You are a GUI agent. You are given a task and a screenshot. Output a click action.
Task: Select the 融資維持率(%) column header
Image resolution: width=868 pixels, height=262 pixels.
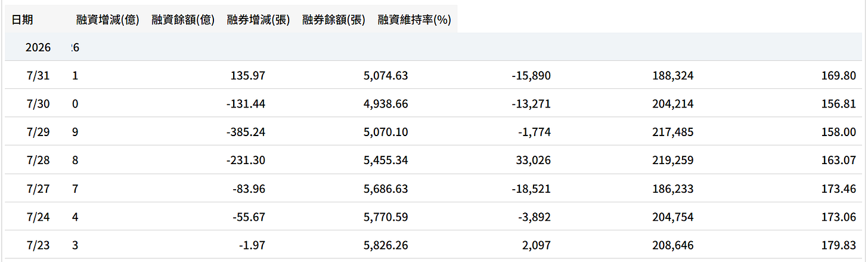pos(414,20)
